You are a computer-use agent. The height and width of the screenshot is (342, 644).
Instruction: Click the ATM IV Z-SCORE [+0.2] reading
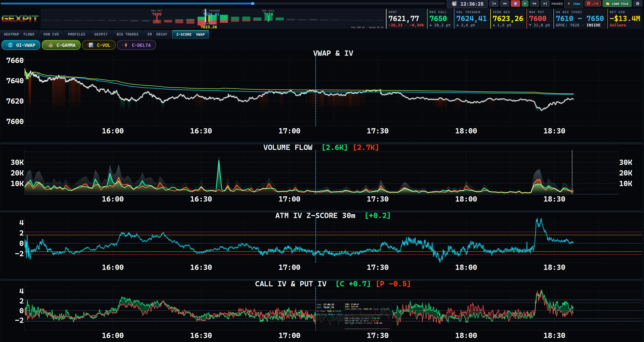coord(378,215)
